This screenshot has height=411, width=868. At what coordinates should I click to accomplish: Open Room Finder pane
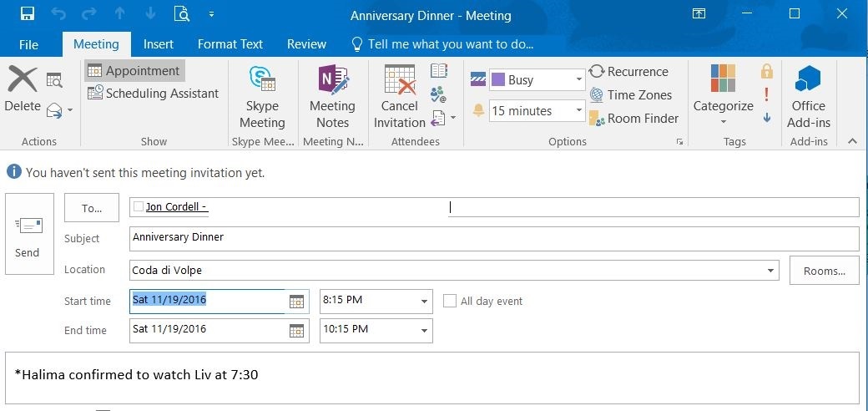pyautogui.click(x=633, y=118)
